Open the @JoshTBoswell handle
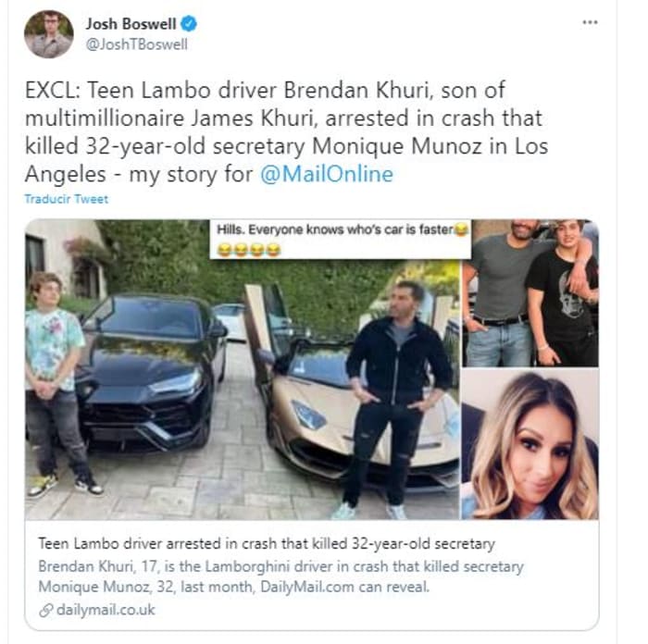This screenshot has width=648, height=644. coord(136,44)
